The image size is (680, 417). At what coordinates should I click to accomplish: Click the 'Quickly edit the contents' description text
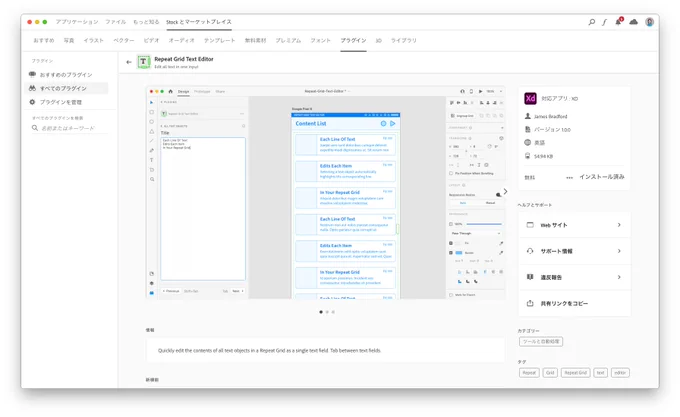pos(269,350)
